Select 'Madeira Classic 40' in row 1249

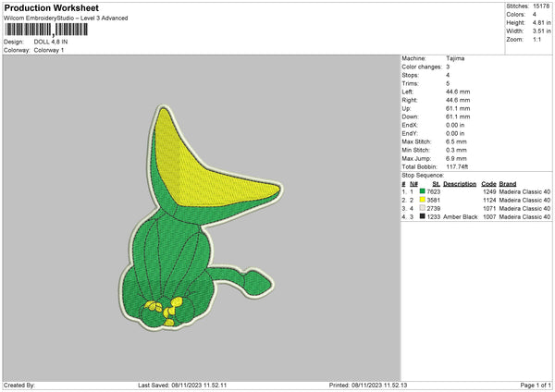click(524, 191)
